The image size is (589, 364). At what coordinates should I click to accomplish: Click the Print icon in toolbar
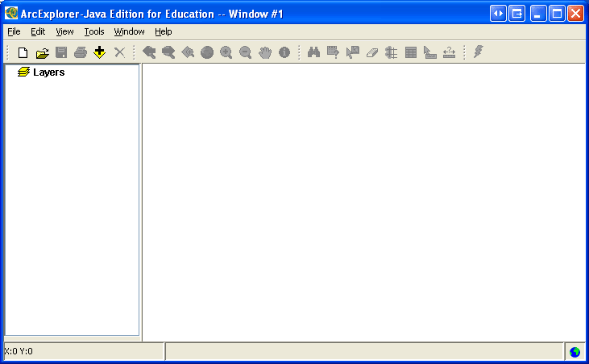(81, 52)
